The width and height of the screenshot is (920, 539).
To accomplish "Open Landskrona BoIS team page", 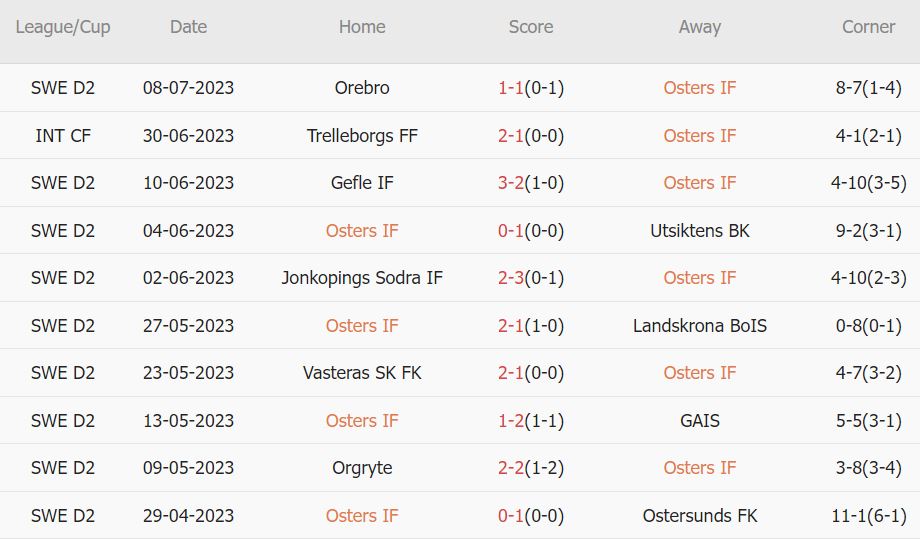I will tap(699, 326).
